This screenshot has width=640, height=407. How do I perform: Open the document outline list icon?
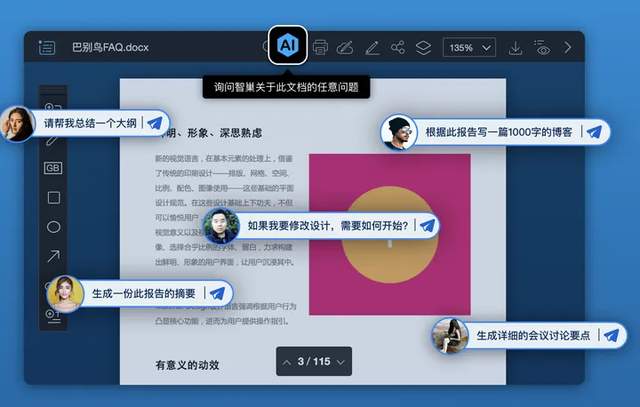pyautogui.click(x=47, y=47)
